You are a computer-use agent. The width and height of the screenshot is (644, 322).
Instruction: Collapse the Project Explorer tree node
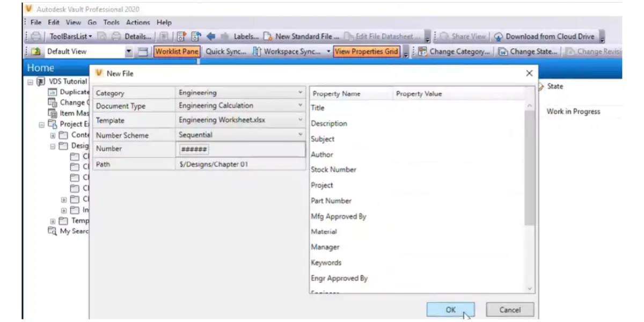[x=41, y=125]
